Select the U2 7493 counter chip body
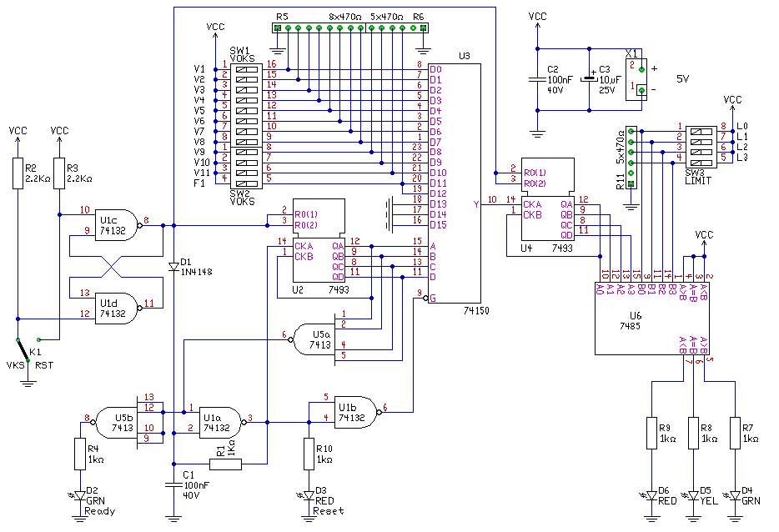Viewport: 779px width, 532px height. tap(319, 240)
